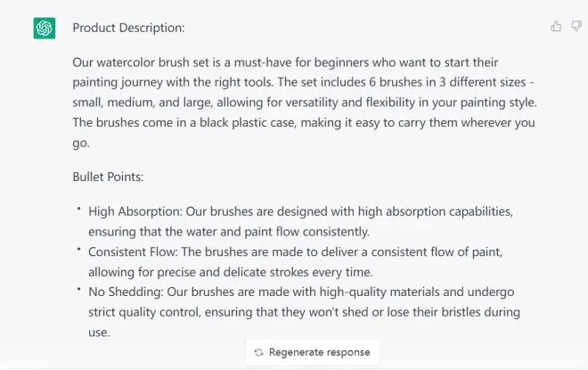Click the circular arrows regenerate icon

[258, 352]
